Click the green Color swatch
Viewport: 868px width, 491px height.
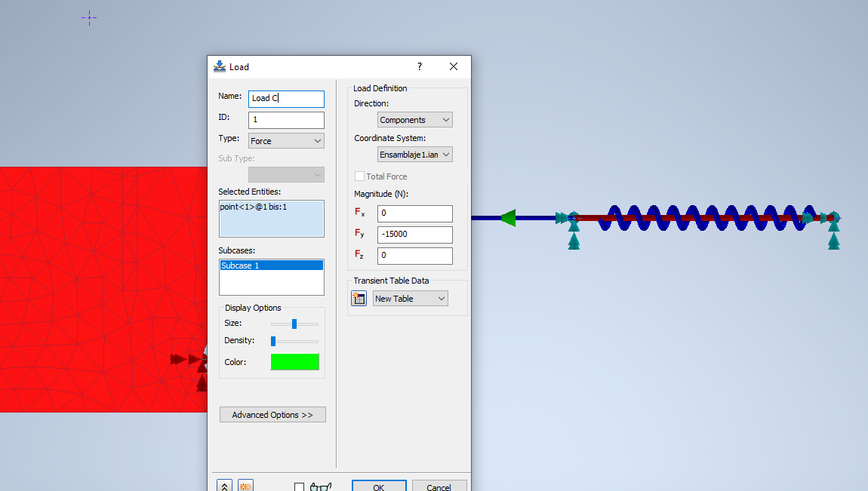[x=294, y=361]
